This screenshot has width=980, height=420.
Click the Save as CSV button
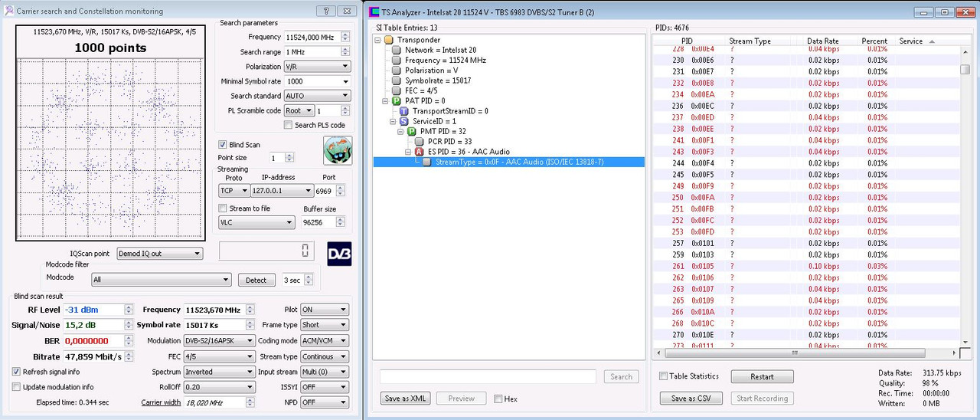[691, 399]
